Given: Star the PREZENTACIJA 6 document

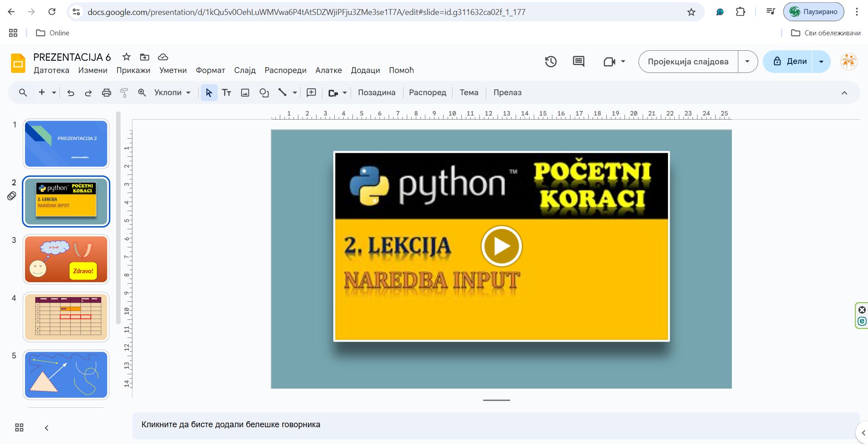Looking at the screenshot, I should (x=127, y=57).
